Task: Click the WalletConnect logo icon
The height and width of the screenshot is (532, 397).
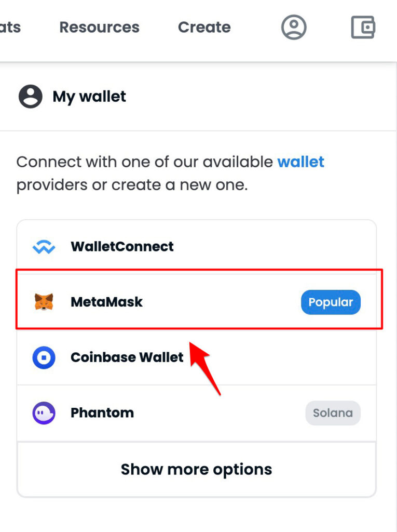Action: pos(44,247)
